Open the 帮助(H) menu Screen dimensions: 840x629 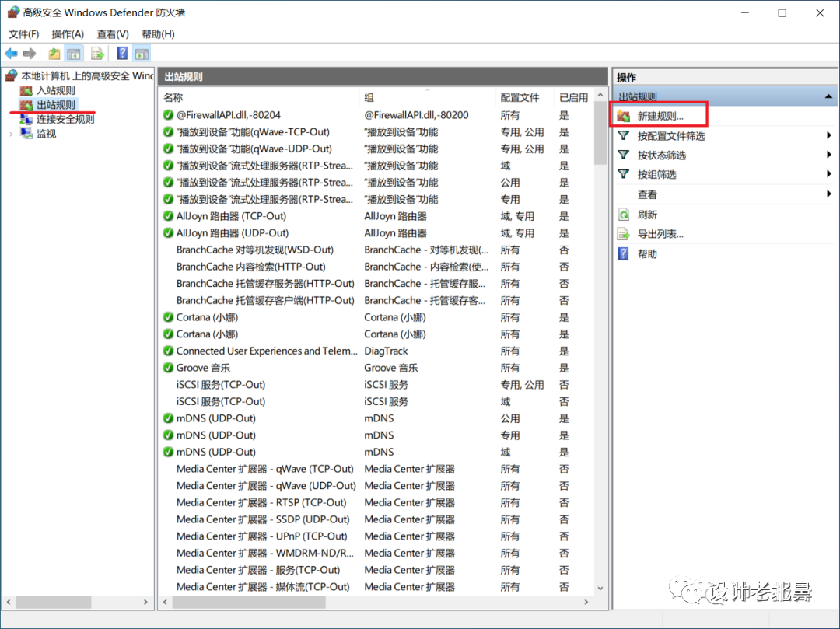[158, 34]
